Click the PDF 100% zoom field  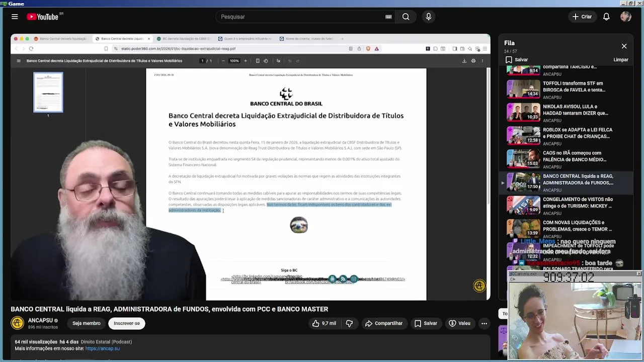[234, 61]
